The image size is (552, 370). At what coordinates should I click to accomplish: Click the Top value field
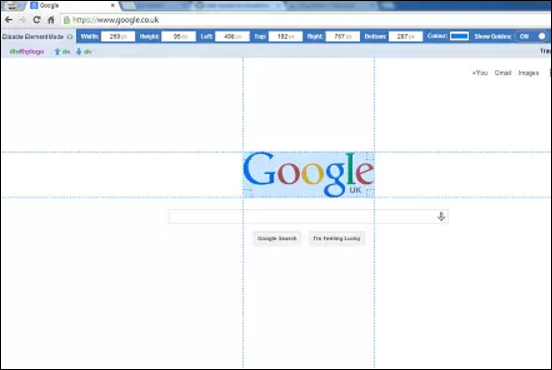click(285, 36)
